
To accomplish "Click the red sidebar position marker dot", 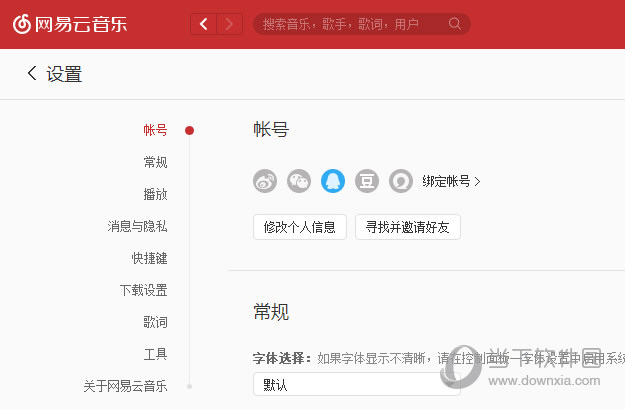I will 189,130.
